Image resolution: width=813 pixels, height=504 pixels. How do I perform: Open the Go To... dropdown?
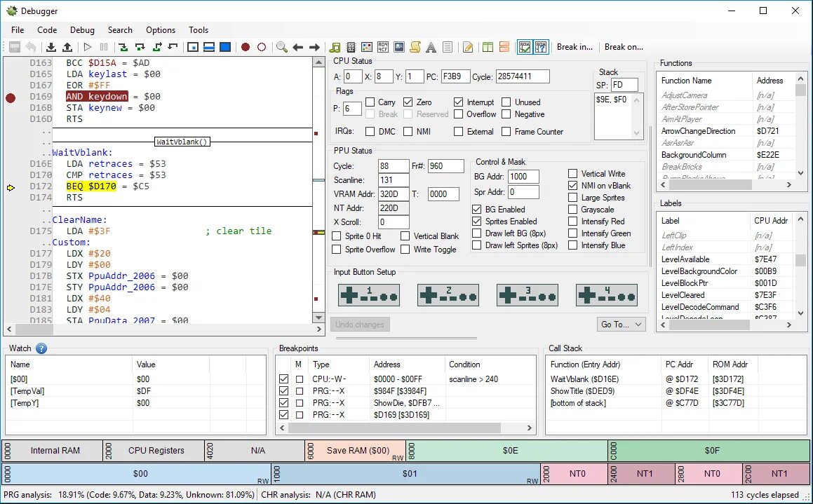621,325
